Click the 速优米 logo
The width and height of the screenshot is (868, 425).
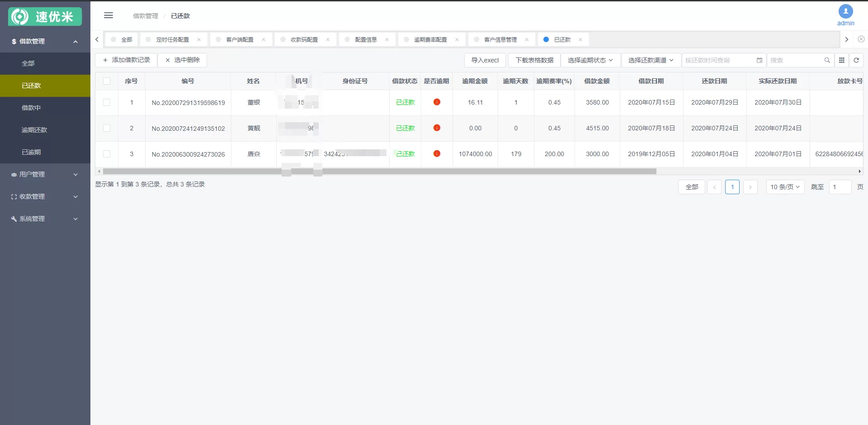pyautogui.click(x=45, y=16)
